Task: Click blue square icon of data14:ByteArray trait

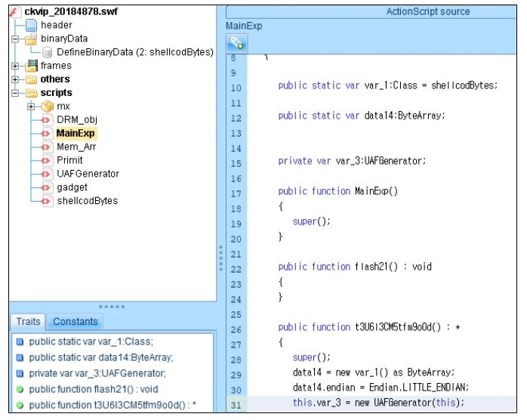Action: click(x=20, y=357)
